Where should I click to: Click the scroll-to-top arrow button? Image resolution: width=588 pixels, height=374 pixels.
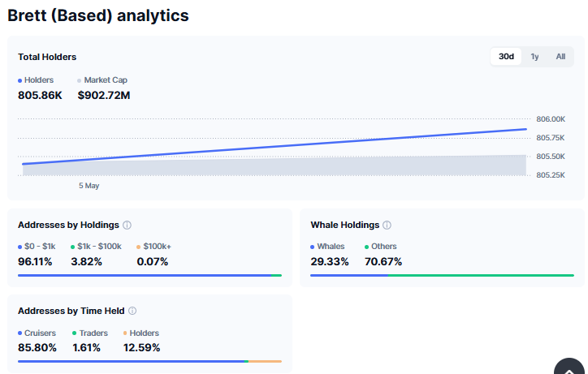(569, 368)
